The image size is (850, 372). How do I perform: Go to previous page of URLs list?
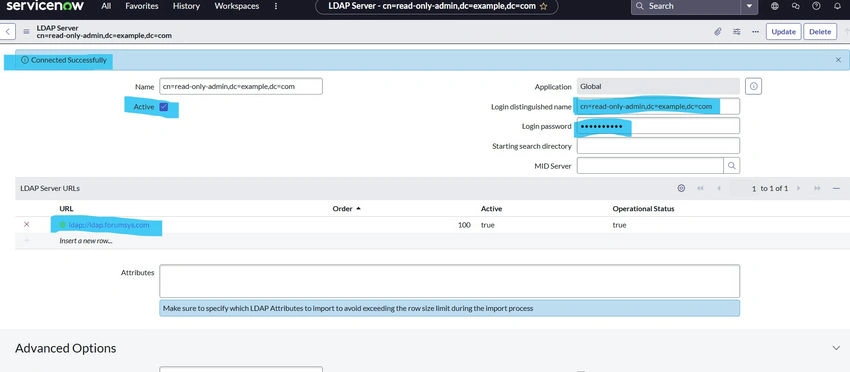pos(719,188)
